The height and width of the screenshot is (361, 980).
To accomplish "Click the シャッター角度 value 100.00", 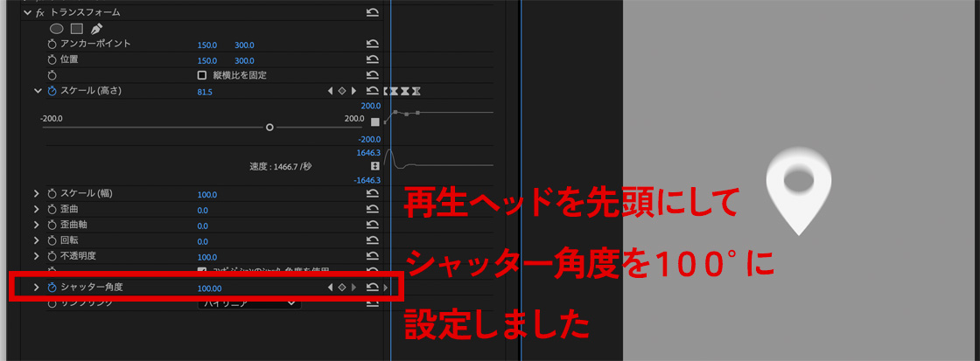I will click(x=210, y=287).
